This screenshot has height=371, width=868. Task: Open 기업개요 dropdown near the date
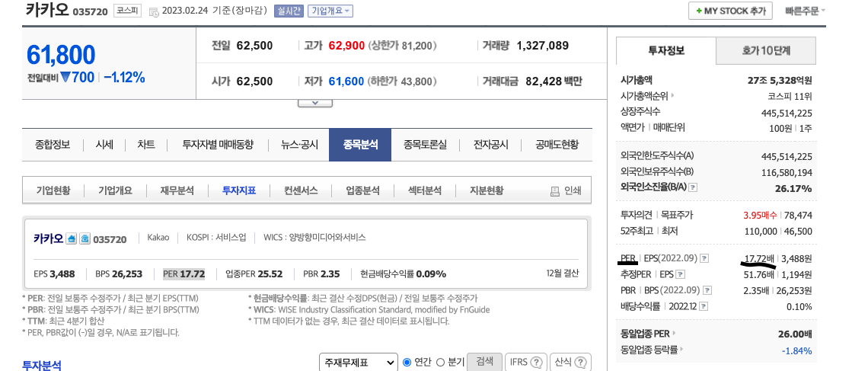(x=330, y=11)
